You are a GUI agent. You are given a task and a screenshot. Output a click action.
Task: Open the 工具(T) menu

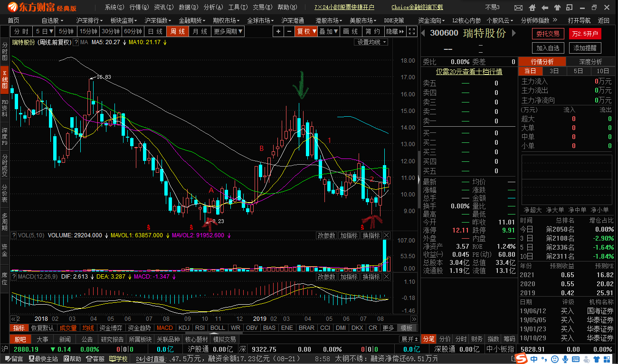[x=237, y=7]
